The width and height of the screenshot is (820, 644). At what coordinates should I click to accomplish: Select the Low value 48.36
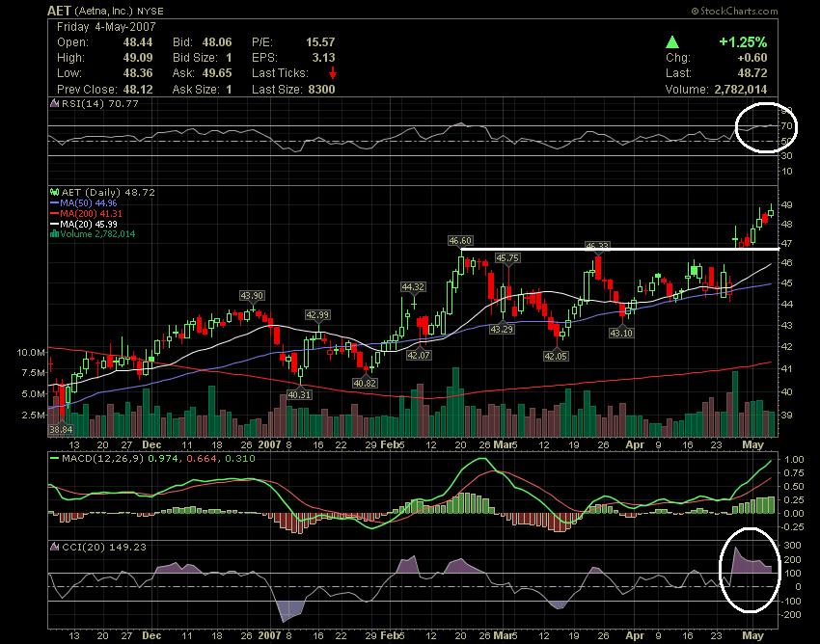[x=138, y=73]
